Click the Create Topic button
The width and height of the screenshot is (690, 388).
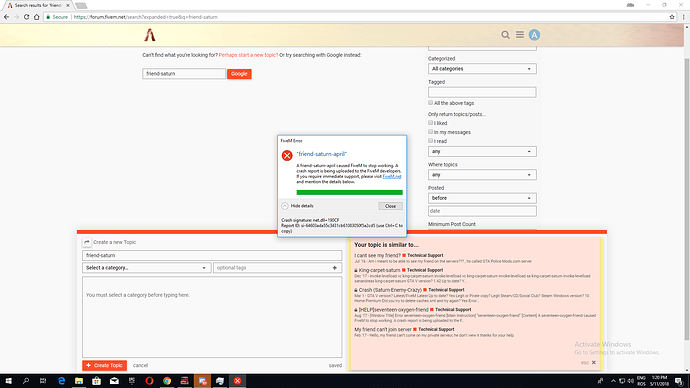(x=104, y=365)
